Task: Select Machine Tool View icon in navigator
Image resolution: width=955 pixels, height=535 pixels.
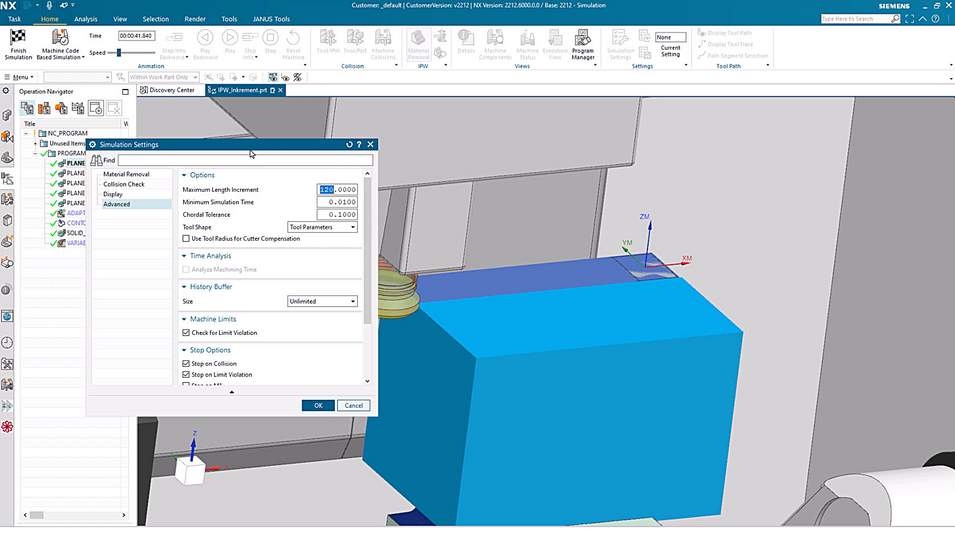Action: (x=44, y=108)
